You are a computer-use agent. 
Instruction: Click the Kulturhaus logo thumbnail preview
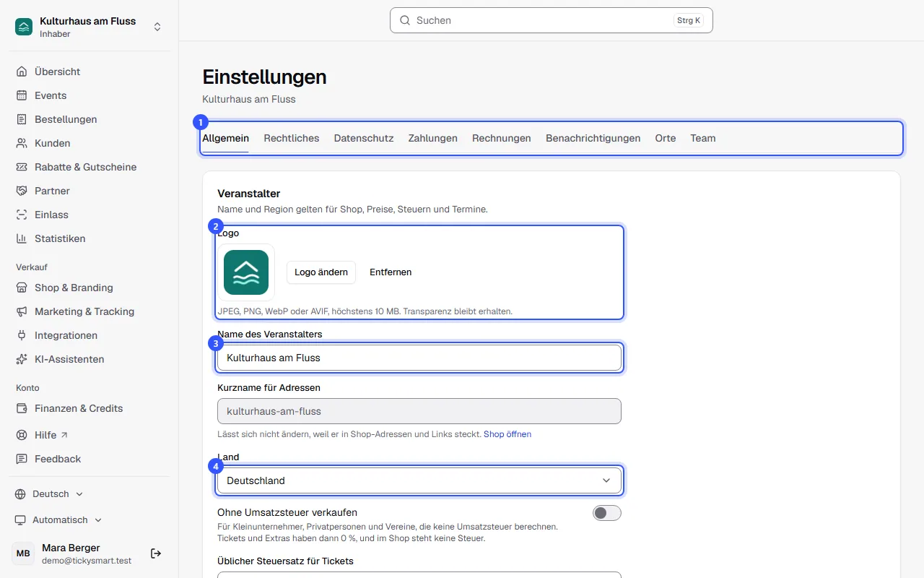(x=246, y=272)
